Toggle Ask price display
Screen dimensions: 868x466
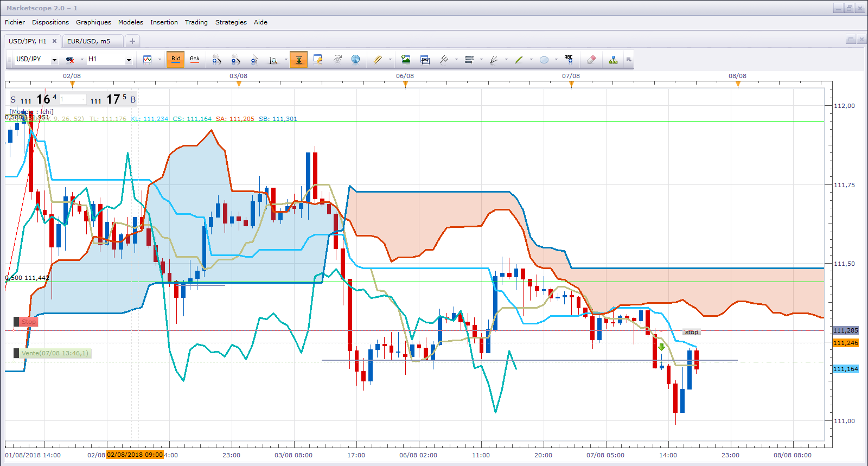click(195, 60)
